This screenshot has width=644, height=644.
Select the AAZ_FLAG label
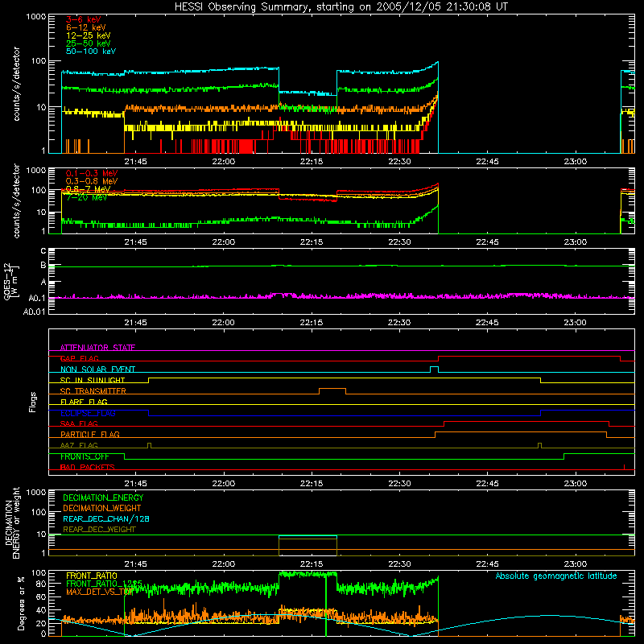pyautogui.click(x=79, y=445)
